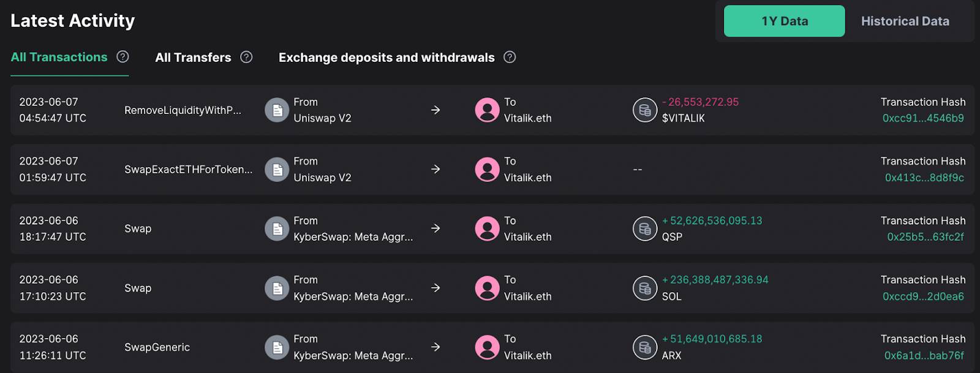Click Uniswap V2 contract icon in RemoveLiquidity row
The height and width of the screenshot is (373, 980).
[277, 110]
